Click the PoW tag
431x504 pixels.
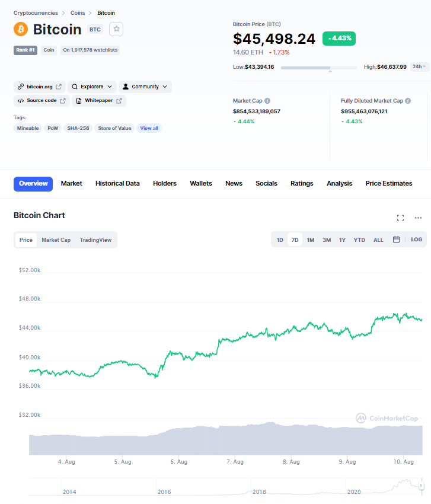[53, 128]
